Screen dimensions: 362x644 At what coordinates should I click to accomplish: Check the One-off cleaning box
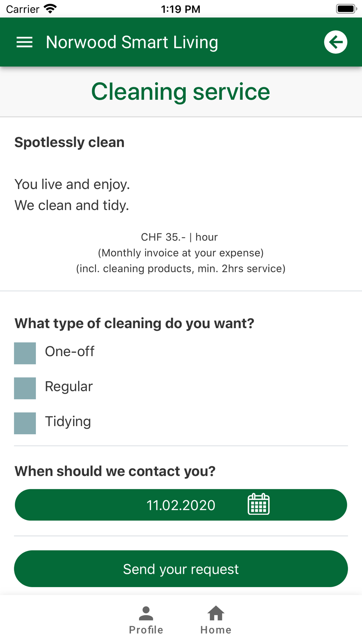pyautogui.click(x=25, y=353)
